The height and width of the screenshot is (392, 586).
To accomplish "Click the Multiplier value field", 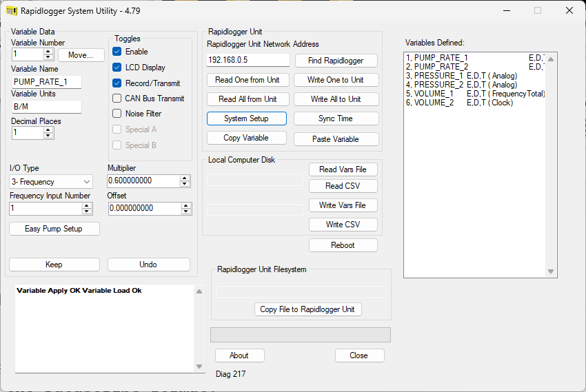I will coord(143,181).
